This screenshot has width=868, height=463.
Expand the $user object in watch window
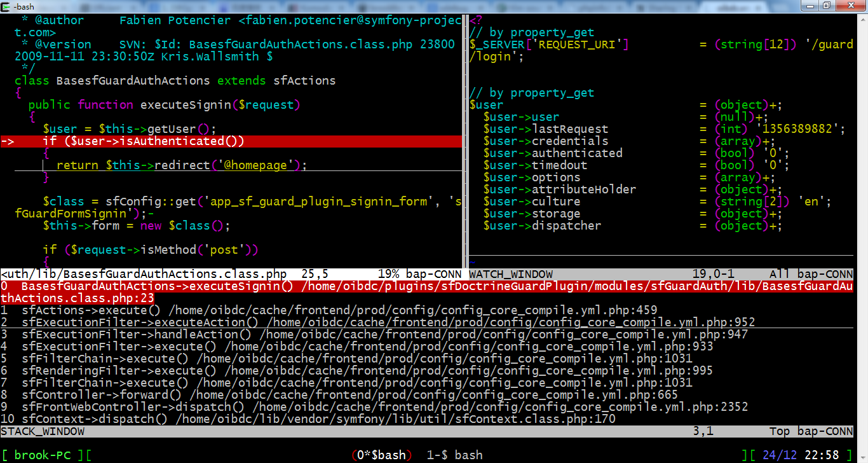point(627,105)
